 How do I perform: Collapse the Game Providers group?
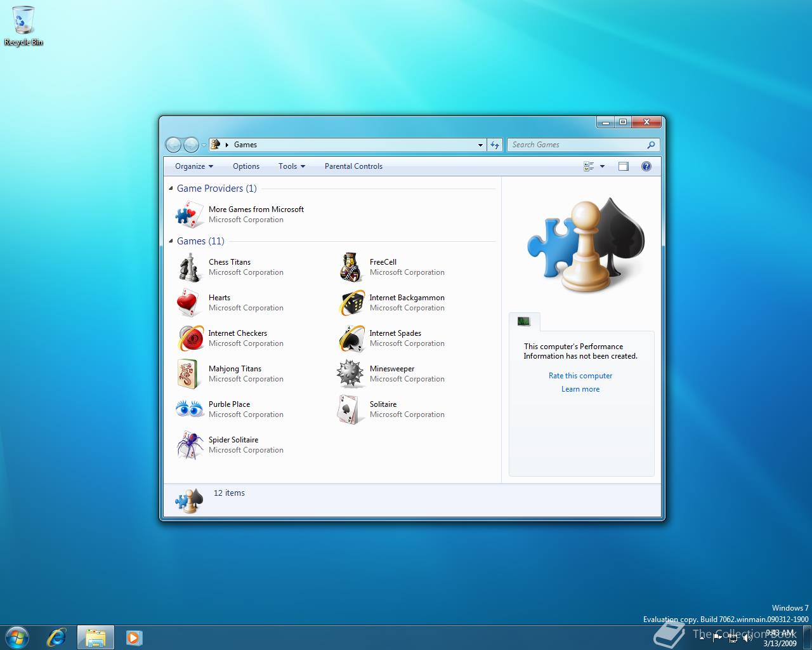point(171,188)
